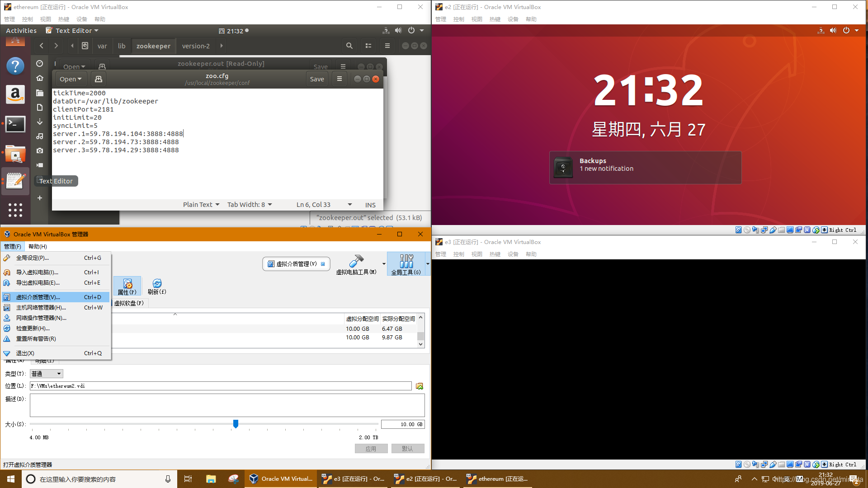Open 帮助(H) menu in VirtualBox Manager
Screen dimensions: 868x488
pyautogui.click(x=38, y=247)
